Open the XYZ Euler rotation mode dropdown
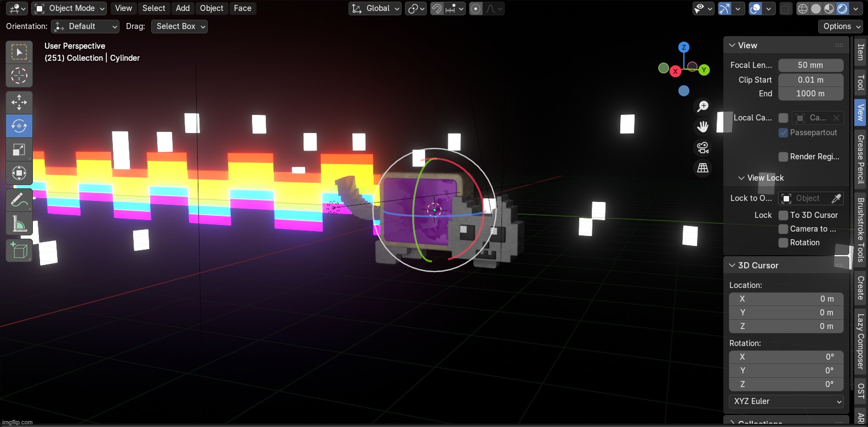Screen dimensions: 868x427 coord(786,401)
